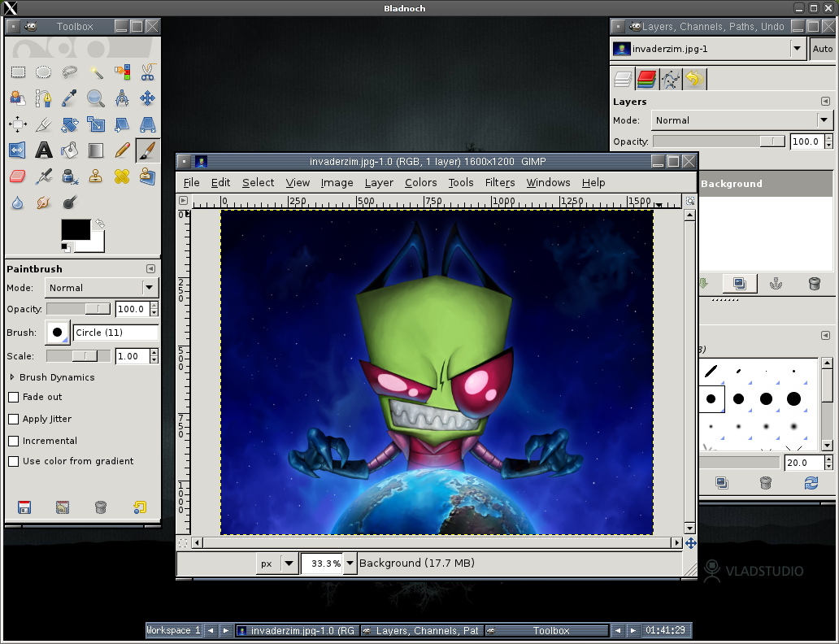Screen dimensions: 839x644
Task: Click the Toolbox taskbar button
Action: 550,630
